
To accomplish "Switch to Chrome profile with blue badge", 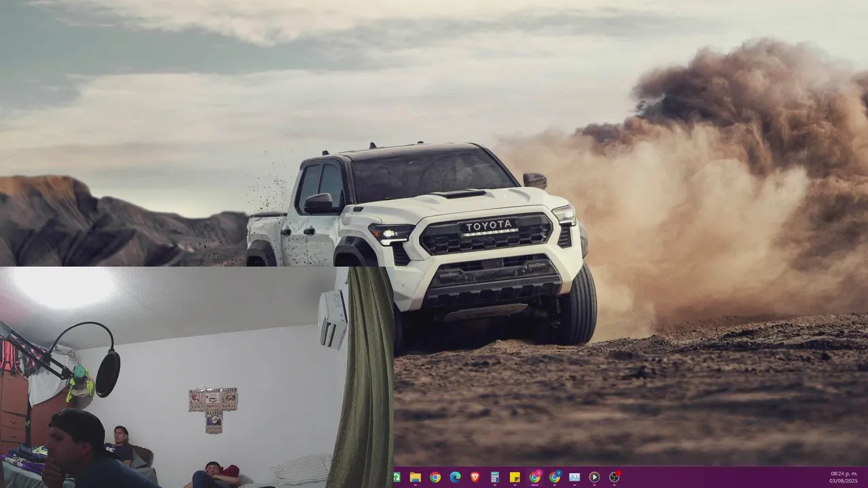I will (x=555, y=477).
